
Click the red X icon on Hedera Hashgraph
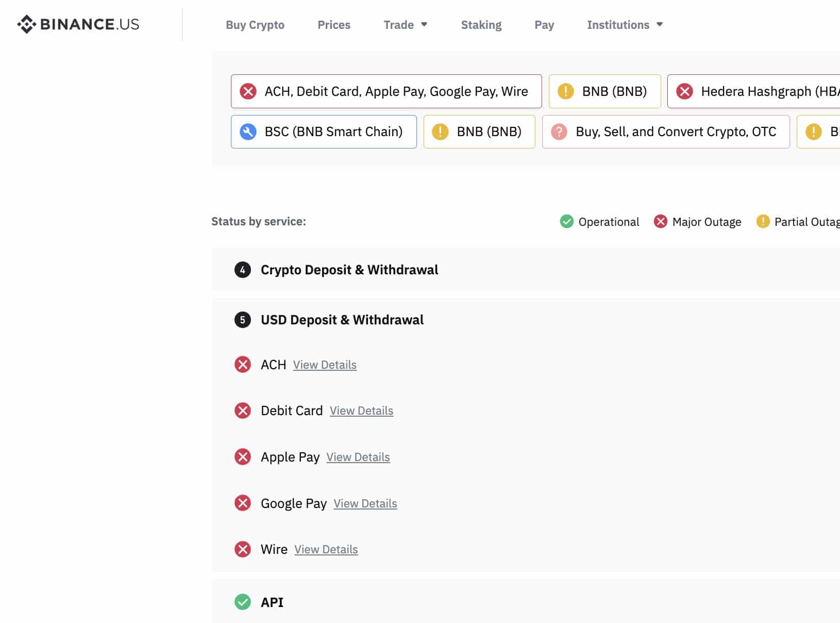pos(684,91)
